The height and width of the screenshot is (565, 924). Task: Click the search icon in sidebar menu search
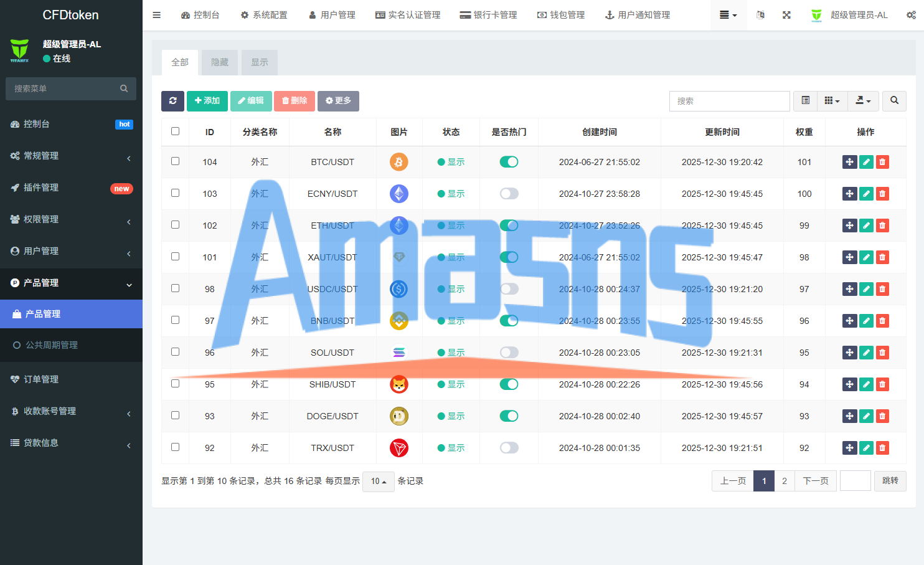coord(124,88)
